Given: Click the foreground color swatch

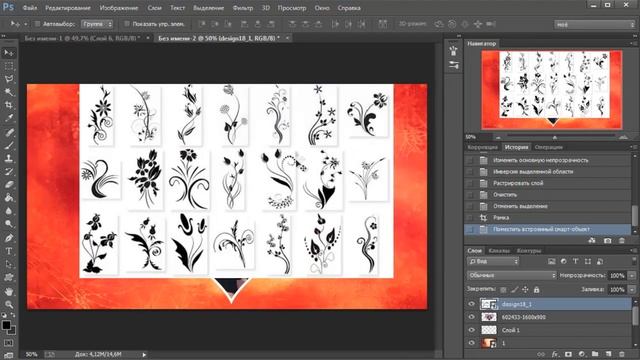Looking at the screenshot, I should pyautogui.click(x=6, y=325).
